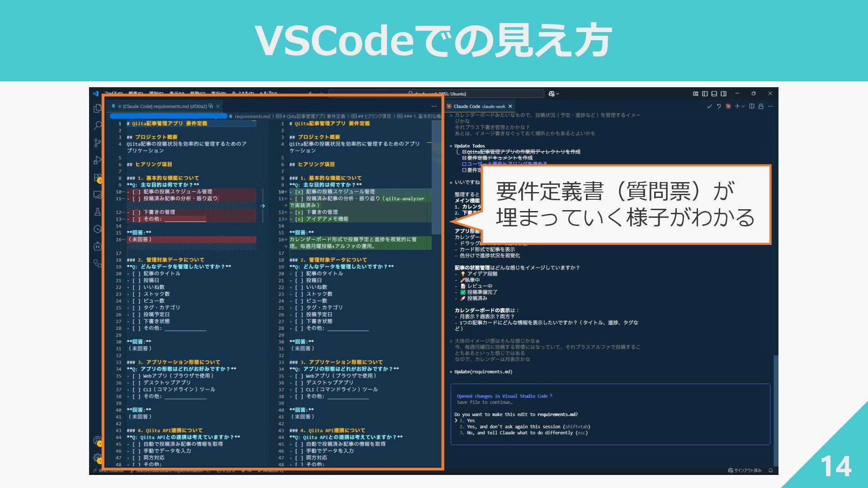Open the Copilot icon in title bar
The width and height of the screenshot is (868, 488).
pos(551,94)
